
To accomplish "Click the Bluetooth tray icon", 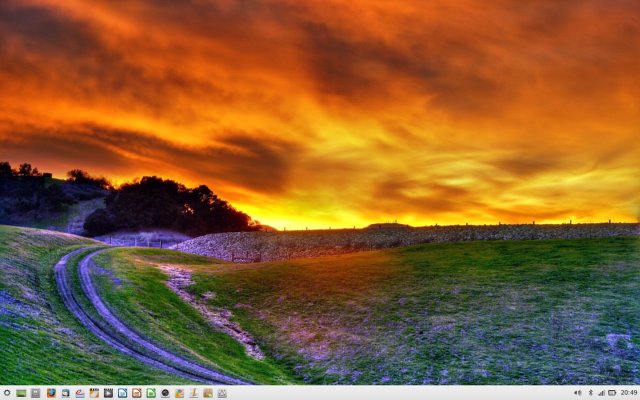I will pos(590,393).
